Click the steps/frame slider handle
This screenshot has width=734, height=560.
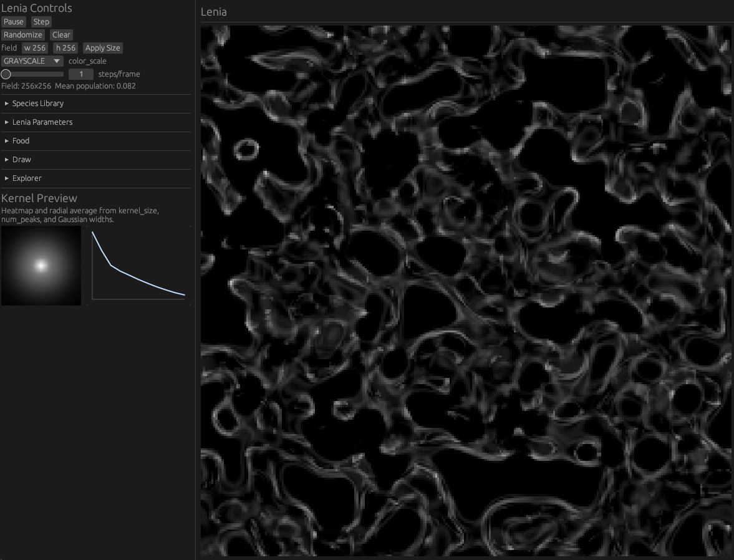[x=6, y=74]
